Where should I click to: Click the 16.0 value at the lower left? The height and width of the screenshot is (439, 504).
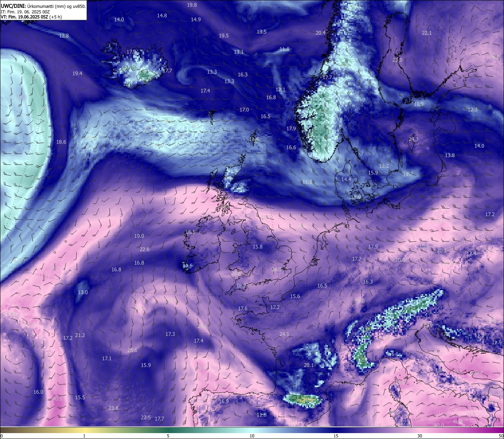(x=38, y=392)
